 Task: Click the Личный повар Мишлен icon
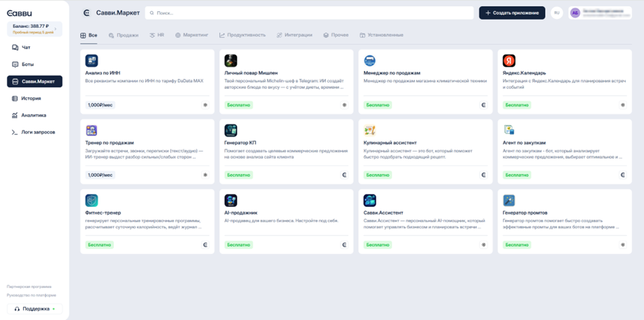230,61
